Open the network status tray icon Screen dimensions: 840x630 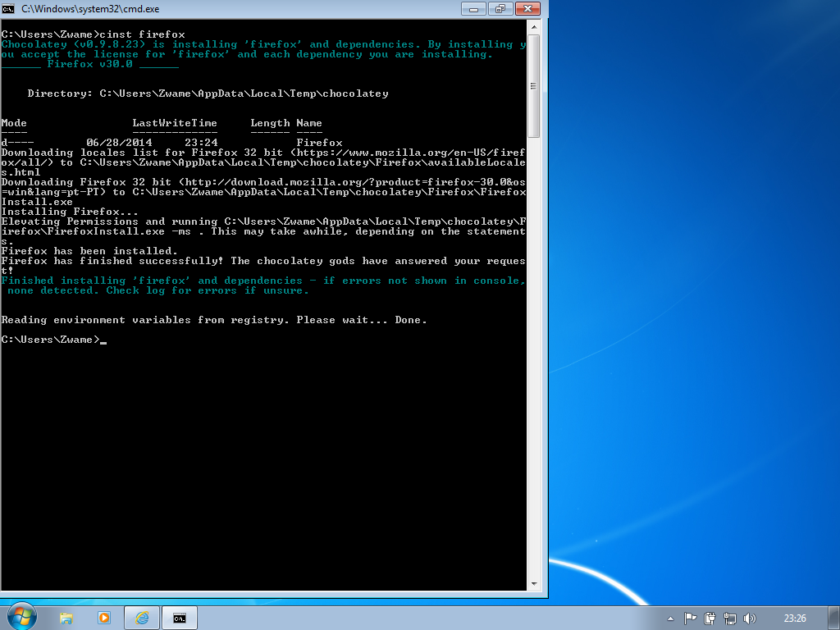coord(729,619)
